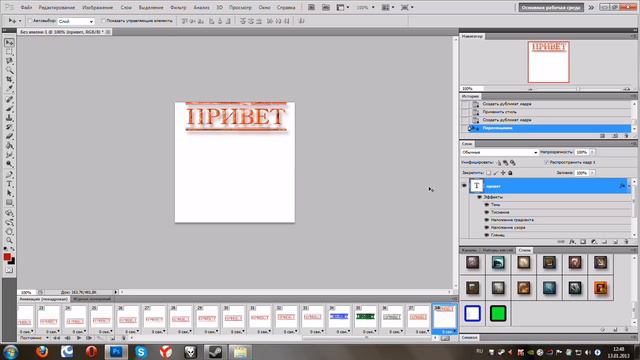Select the Crop tool
The image size is (640, 360).
click(9, 79)
